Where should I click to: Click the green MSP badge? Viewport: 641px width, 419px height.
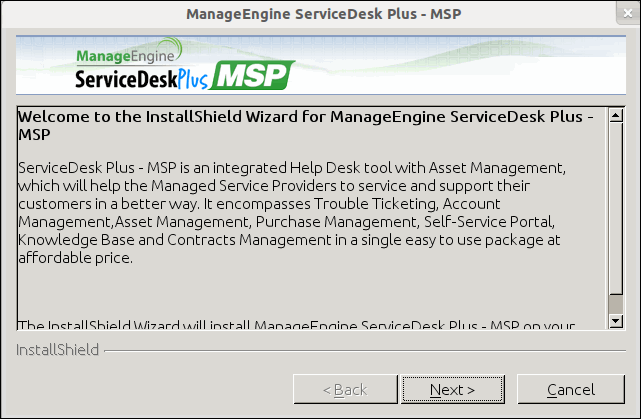click(x=255, y=75)
